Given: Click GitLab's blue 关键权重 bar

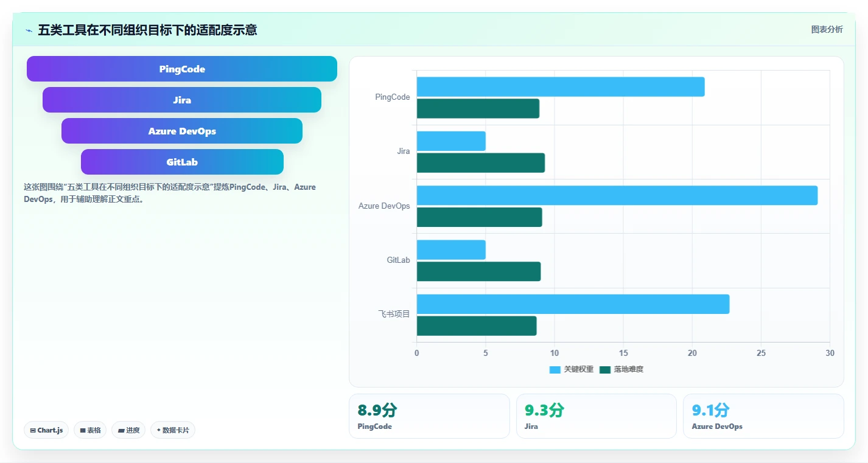Looking at the screenshot, I should [451, 250].
